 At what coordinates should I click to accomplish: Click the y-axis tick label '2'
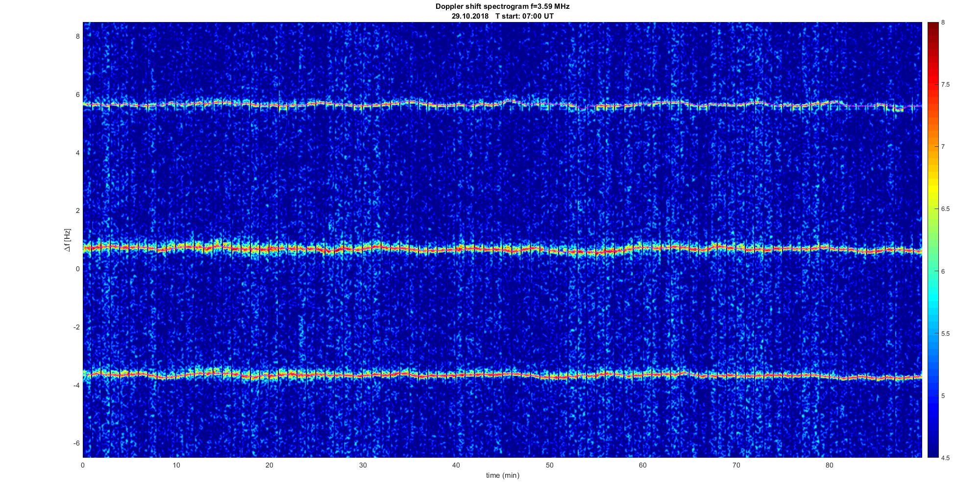point(77,210)
